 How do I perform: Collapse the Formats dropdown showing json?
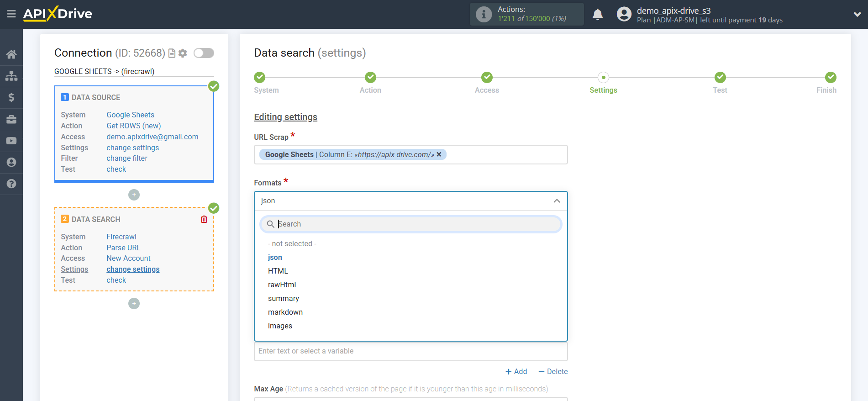pos(410,201)
